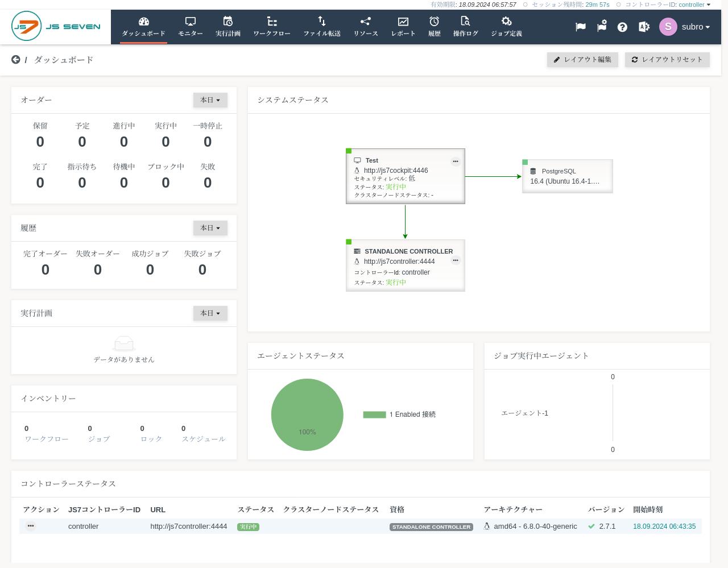Click the 成功ジョブ history count

click(150, 270)
